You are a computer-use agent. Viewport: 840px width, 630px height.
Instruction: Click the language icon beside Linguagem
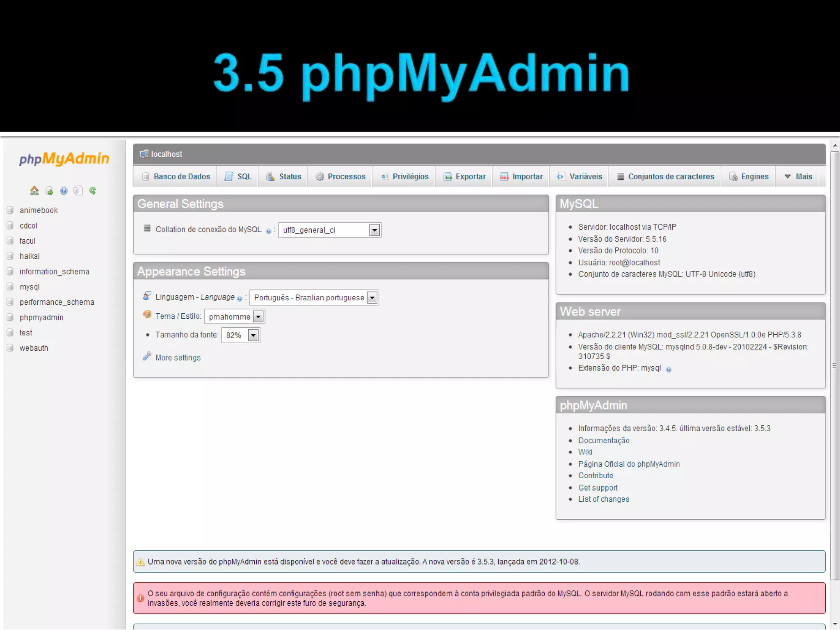[147, 296]
